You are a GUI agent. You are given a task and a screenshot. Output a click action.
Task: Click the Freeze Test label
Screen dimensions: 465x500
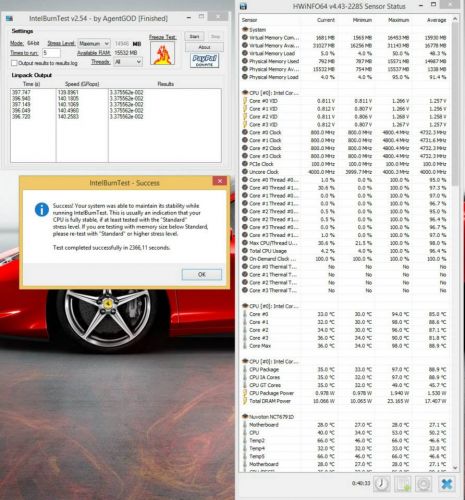tap(163, 37)
